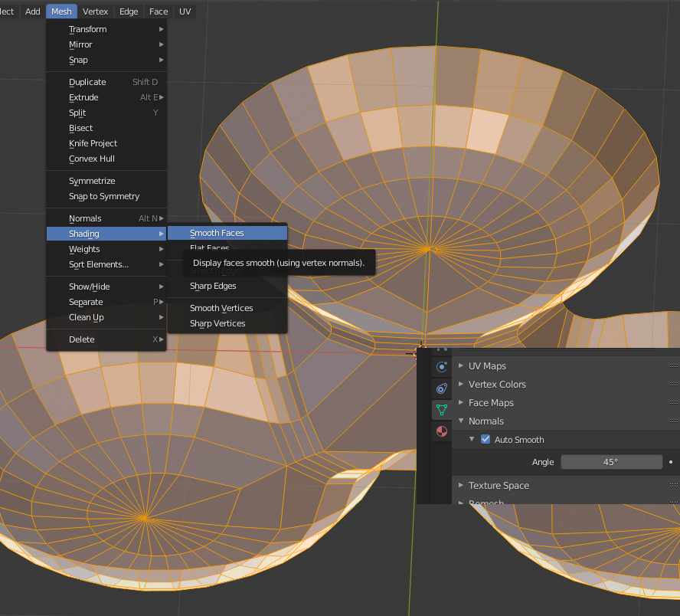
Task: Open the Transform submenu entry
Action: point(88,29)
